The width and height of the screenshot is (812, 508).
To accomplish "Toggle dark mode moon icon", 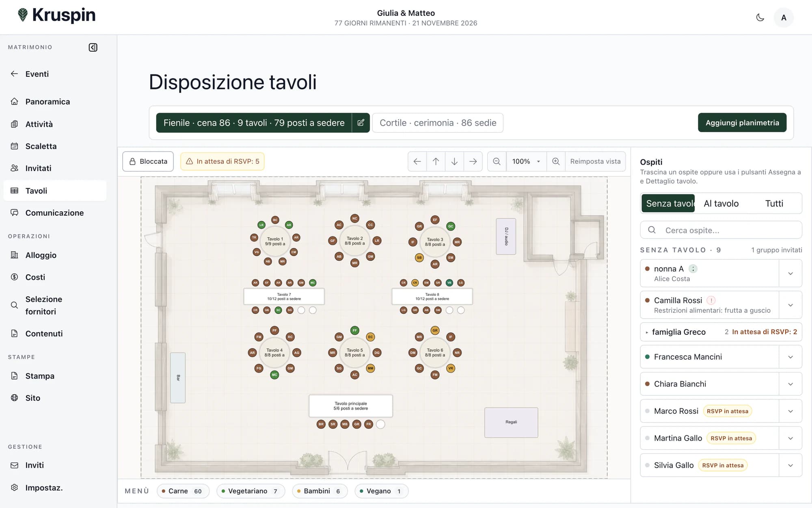I will 760,17.
